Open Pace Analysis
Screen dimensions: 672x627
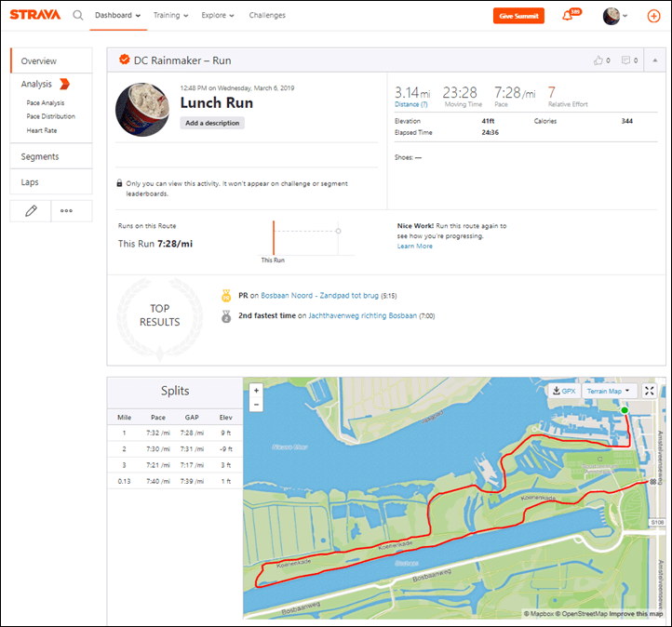[x=46, y=102]
